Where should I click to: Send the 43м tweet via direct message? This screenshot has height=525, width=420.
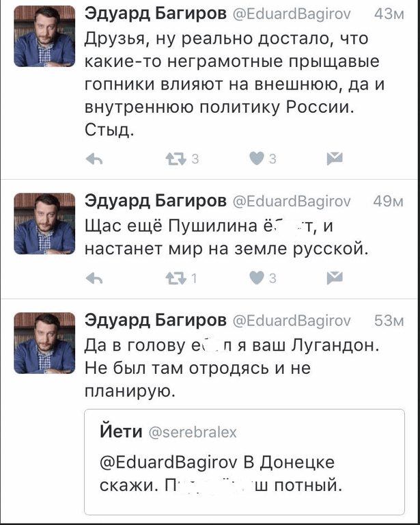(x=335, y=159)
